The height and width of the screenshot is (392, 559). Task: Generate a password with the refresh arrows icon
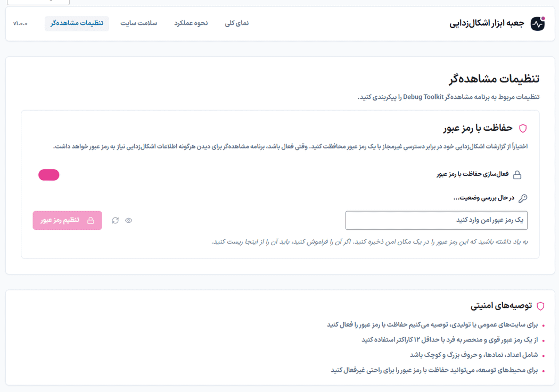115,220
